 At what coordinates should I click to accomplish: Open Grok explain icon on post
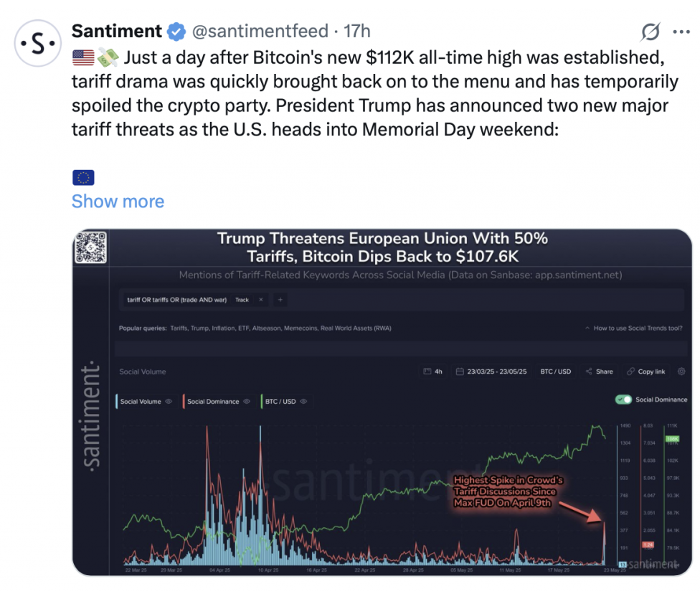(651, 32)
